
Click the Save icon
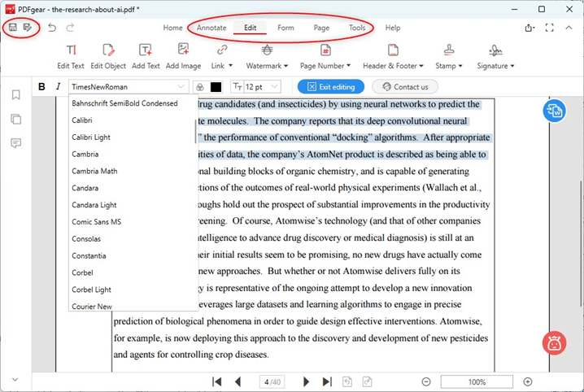[13, 27]
